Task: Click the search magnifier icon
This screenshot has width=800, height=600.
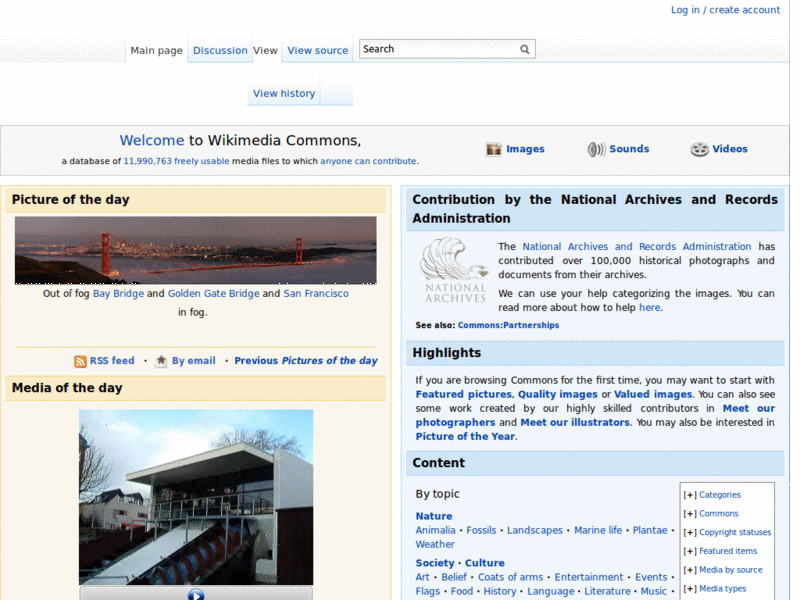Action: [524, 49]
